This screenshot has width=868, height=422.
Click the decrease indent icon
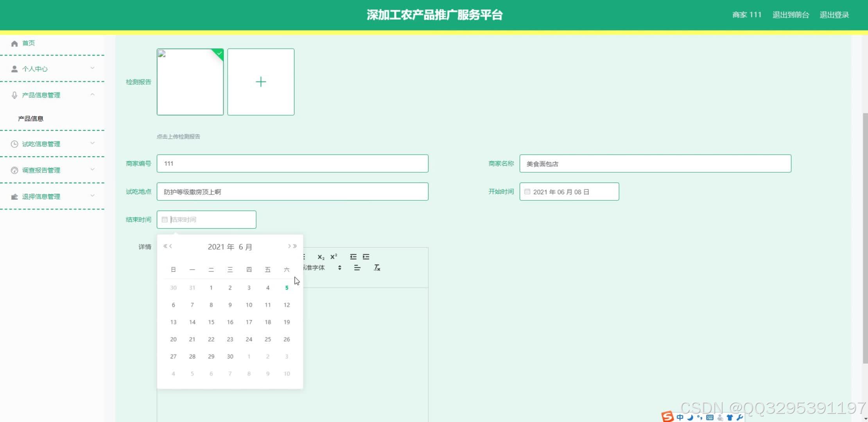353,257
